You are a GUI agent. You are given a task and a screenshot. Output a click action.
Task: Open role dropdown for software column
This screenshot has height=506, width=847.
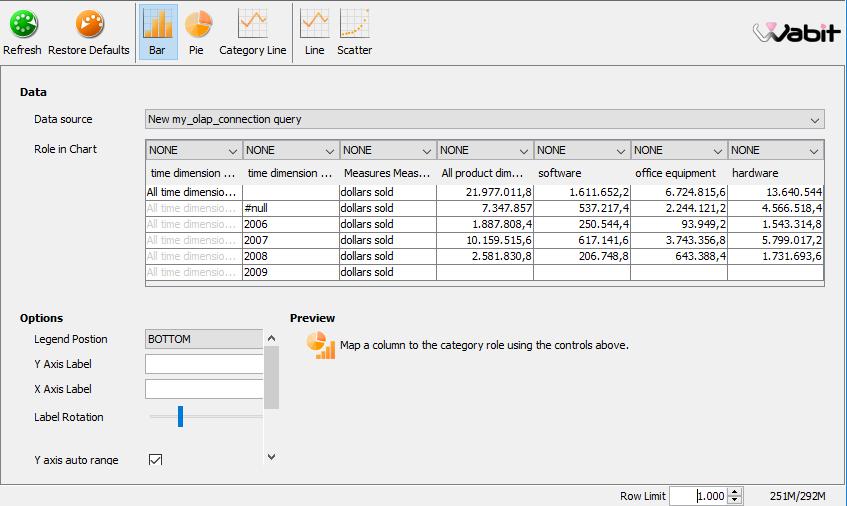[x=581, y=150]
